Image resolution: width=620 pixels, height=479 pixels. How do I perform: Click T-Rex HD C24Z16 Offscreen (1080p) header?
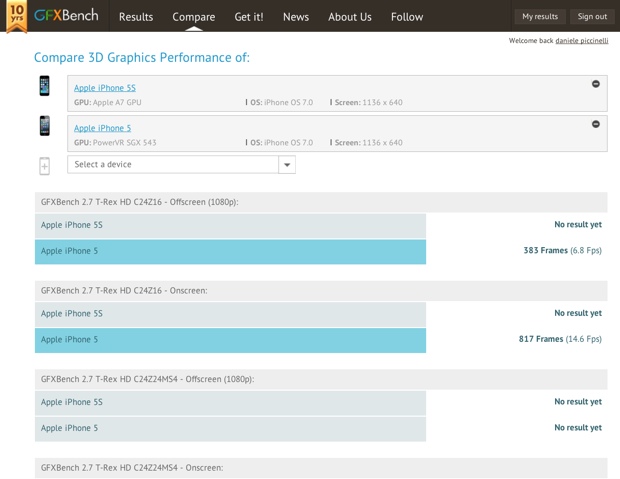click(x=321, y=202)
